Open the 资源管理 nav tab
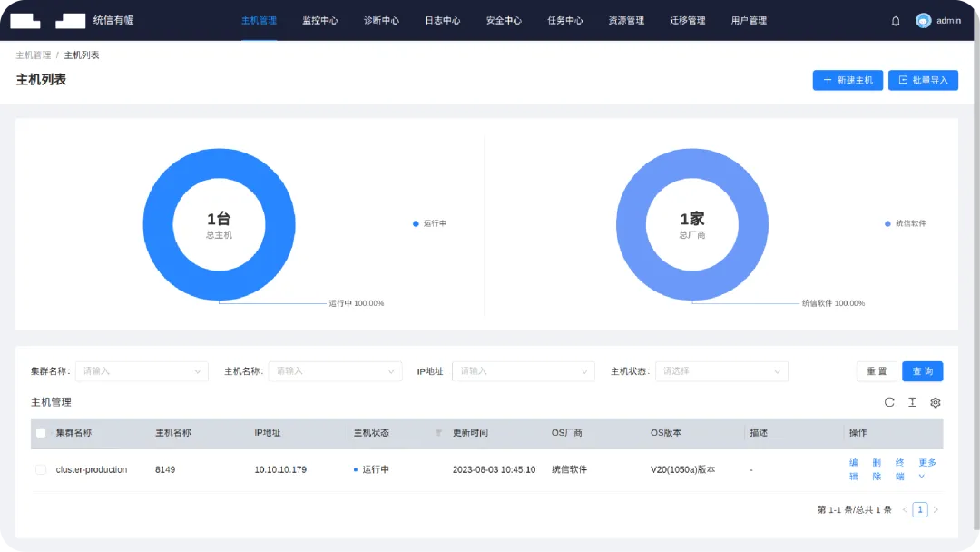This screenshot has height=552, width=980. pyautogui.click(x=626, y=21)
